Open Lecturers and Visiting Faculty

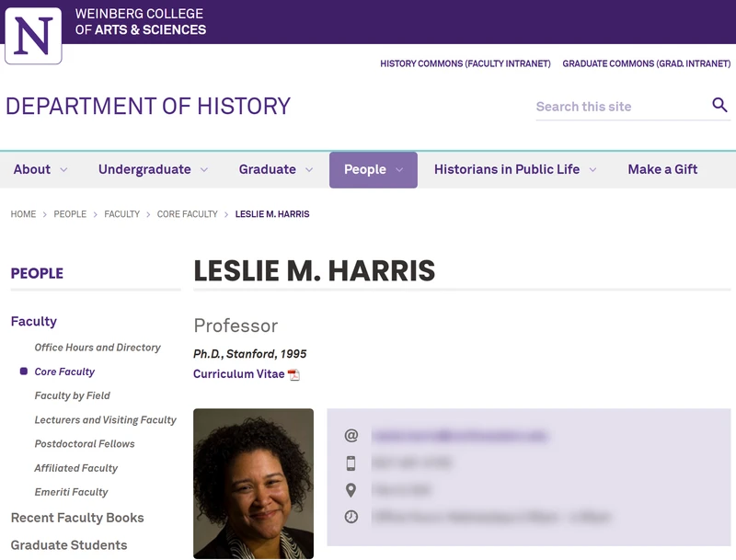106,419
